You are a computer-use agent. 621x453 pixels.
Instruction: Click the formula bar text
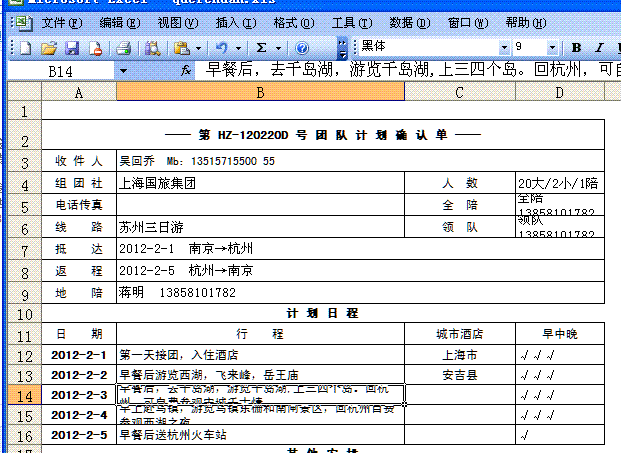coord(412,70)
